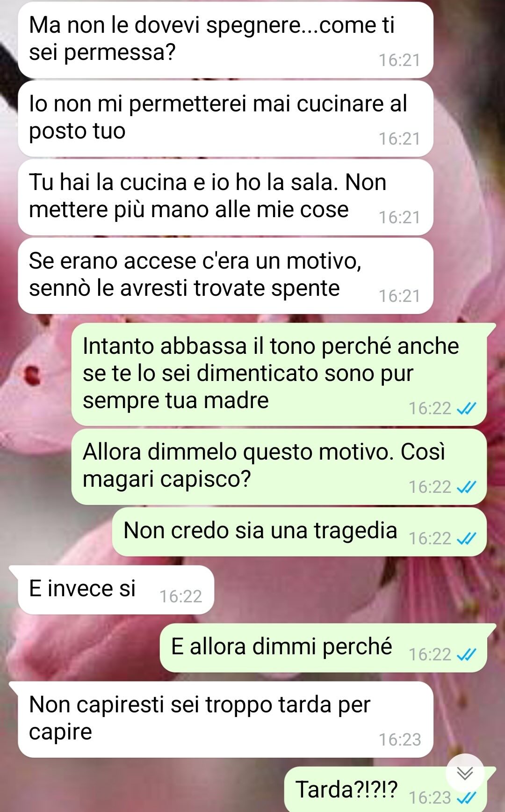This screenshot has width=505, height=812.
Task: Tap double ticks on 'Allora dimmelo questo motivo' message
Action: pos(466,487)
